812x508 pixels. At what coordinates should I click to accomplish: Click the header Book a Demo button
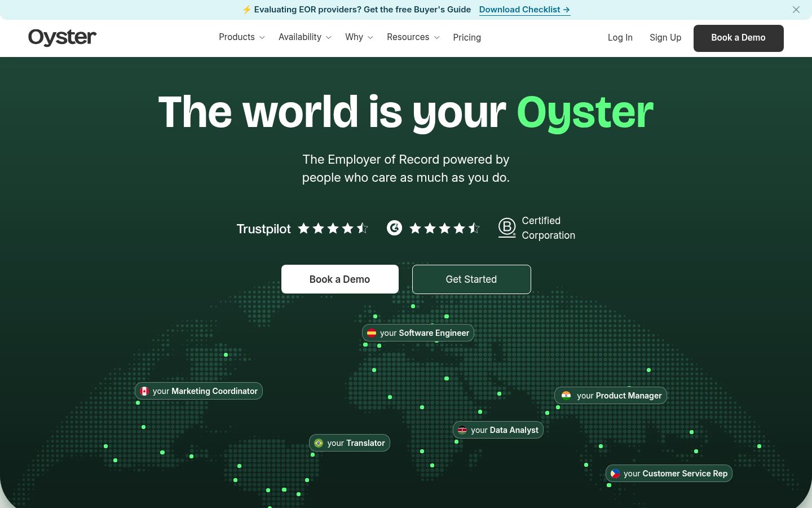[x=739, y=38]
